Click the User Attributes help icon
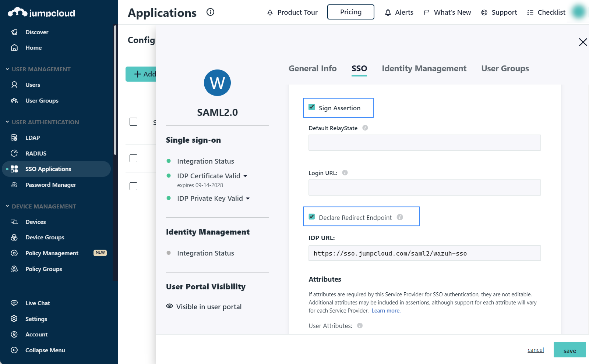The height and width of the screenshot is (364, 589). pos(360,326)
